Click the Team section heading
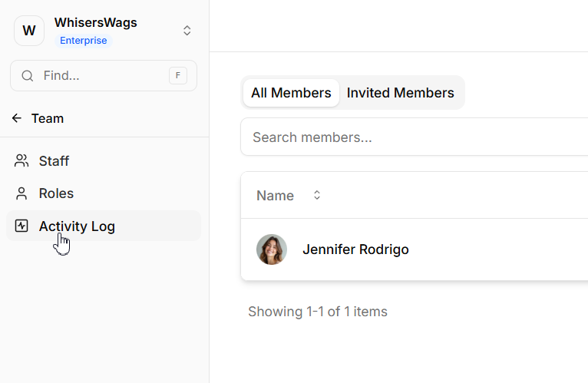Screen dimensions: 588x383 click(48, 118)
